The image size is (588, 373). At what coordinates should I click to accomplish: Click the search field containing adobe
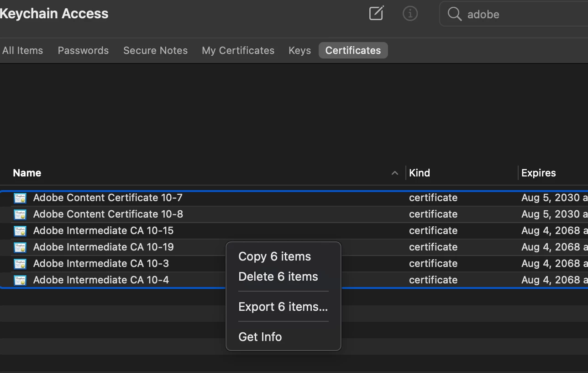514,14
